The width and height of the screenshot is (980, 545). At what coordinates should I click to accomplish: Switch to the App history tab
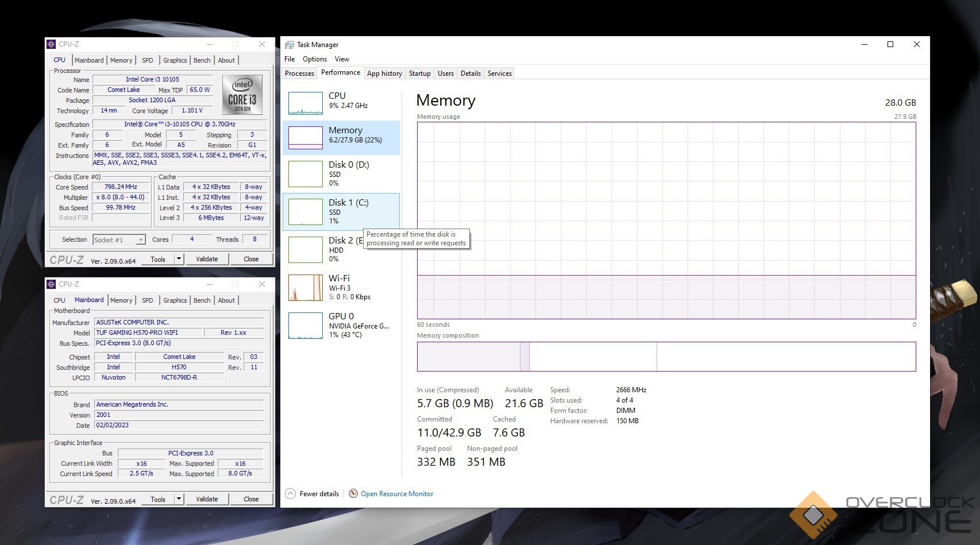[384, 74]
